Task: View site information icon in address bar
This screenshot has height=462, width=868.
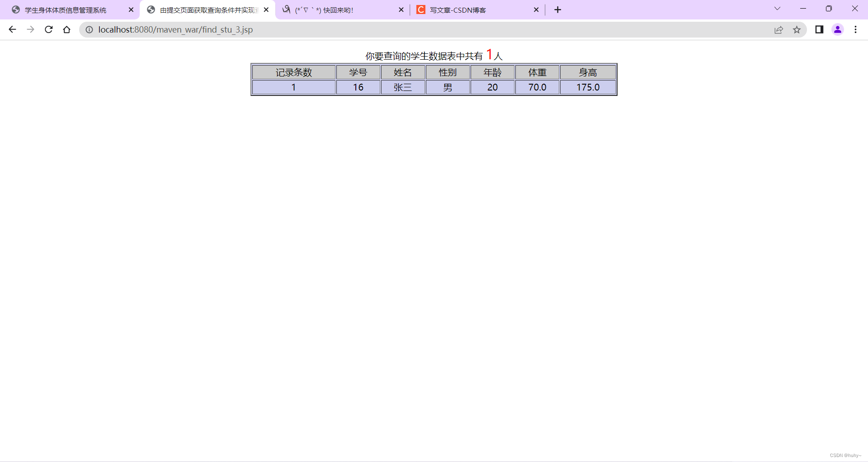Action: (89, 29)
